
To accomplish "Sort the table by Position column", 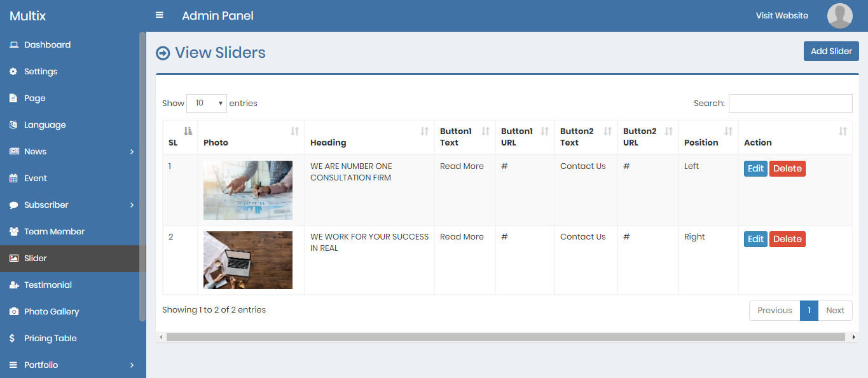I will pos(708,137).
